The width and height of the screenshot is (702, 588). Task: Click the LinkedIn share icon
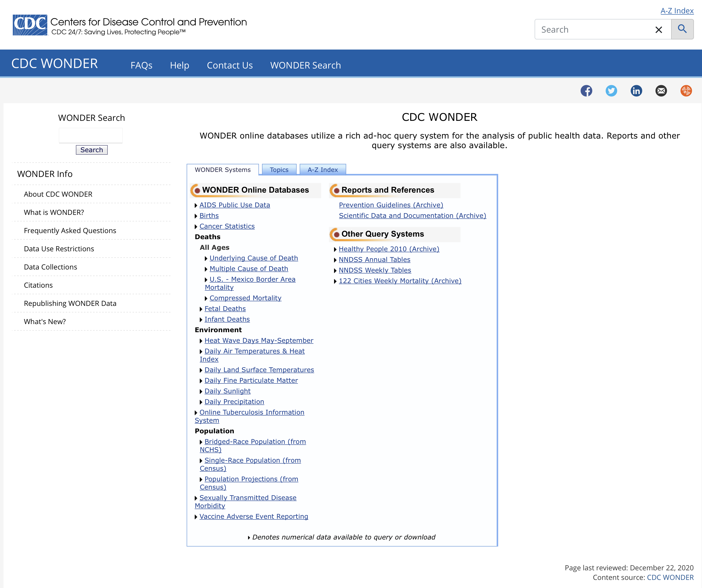(x=636, y=91)
